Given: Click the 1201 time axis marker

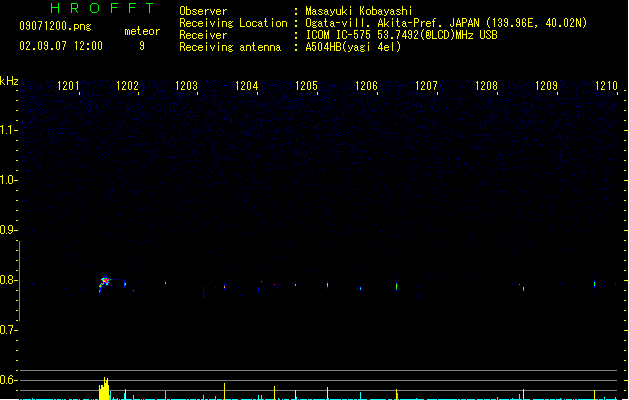Looking at the screenshot, I should point(68,85).
